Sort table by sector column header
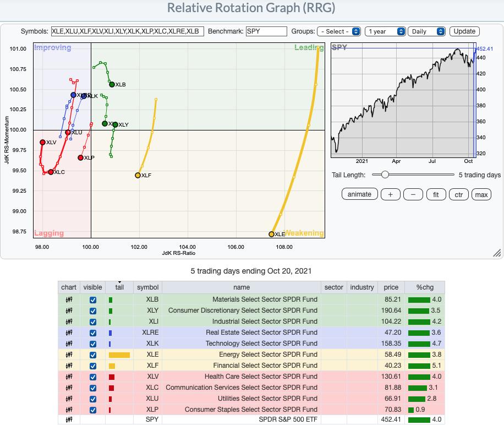This screenshot has width=504, height=425. coord(333,287)
